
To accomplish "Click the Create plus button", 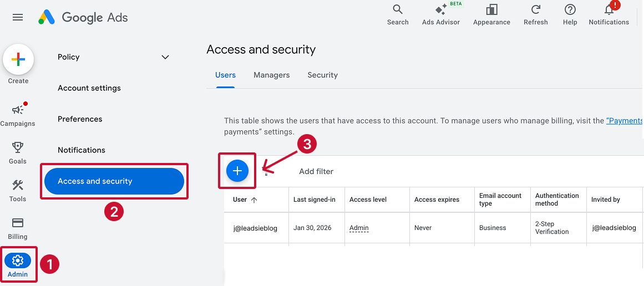I will [x=18, y=59].
